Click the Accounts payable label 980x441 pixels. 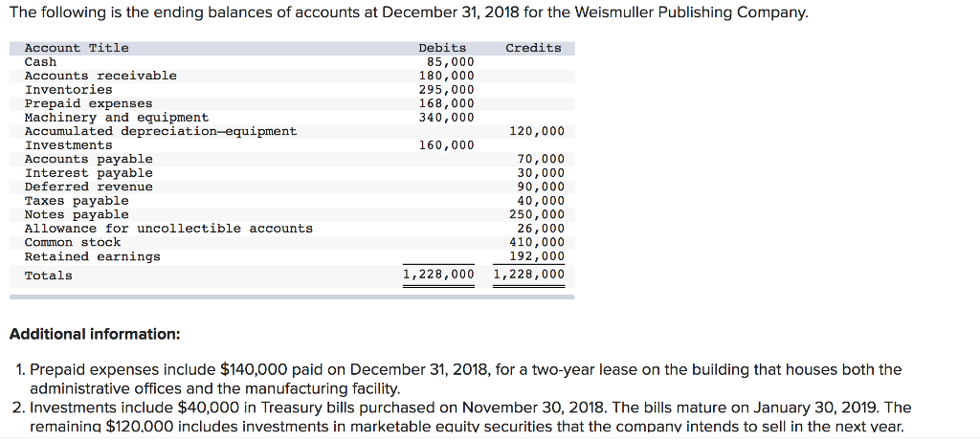click(x=88, y=159)
